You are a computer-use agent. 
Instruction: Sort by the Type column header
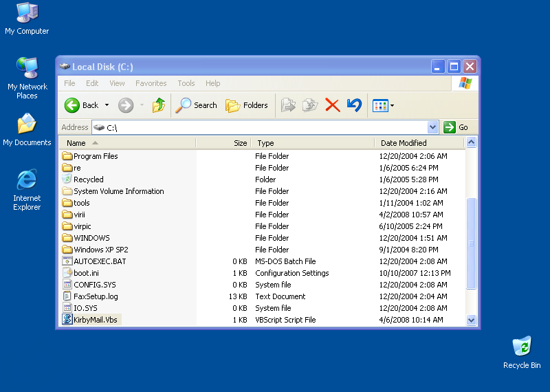coord(313,143)
